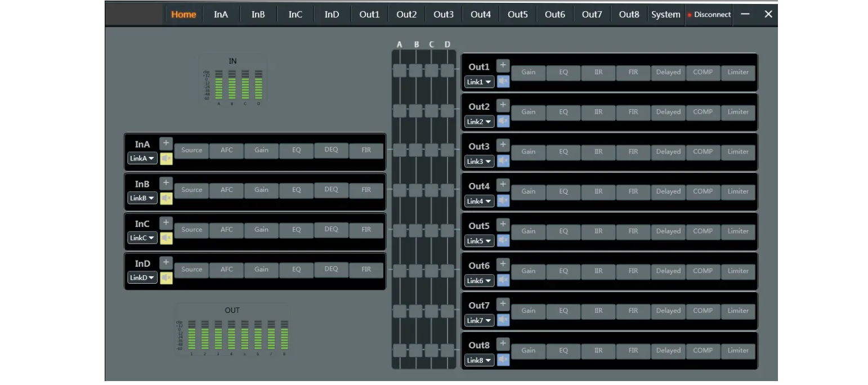Mute the InA input channel speaker icon
This screenshot has height=385, width=868.
point(166,159)
